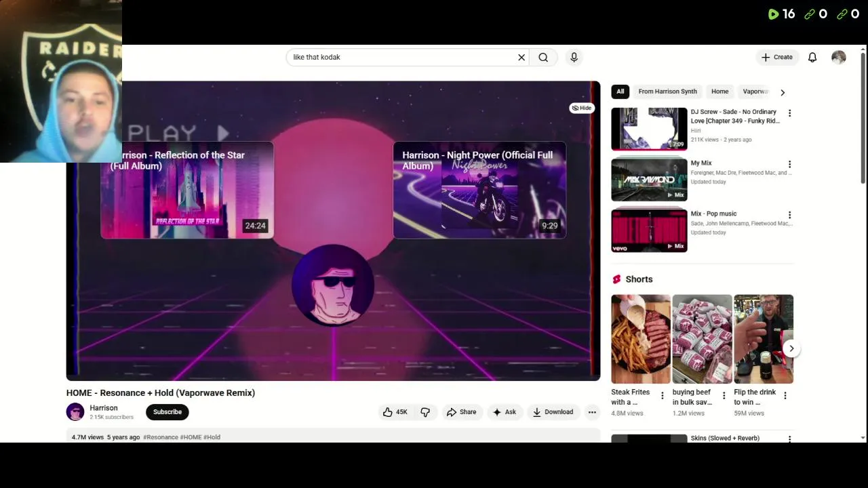Click the first green link icon in the overlay
868x488 pixels.
click(810, 14)
